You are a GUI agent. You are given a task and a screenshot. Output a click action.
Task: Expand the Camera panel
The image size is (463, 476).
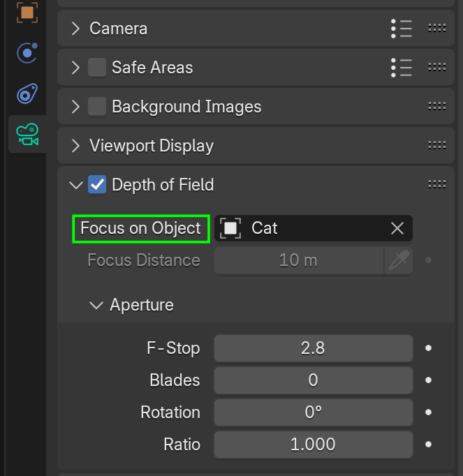click(75, 29)
